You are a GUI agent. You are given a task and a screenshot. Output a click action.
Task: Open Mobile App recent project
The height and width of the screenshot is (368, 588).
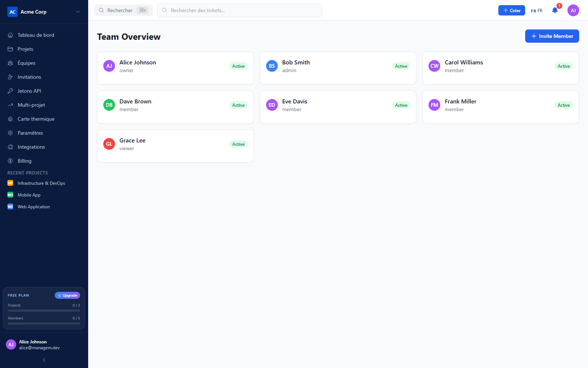click(x=44, y=195)
